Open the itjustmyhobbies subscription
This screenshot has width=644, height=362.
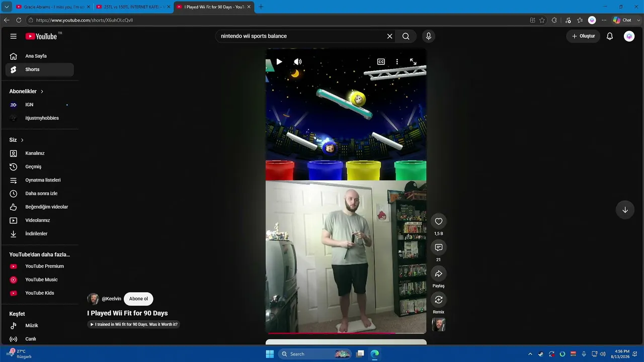tap(40, 118)
